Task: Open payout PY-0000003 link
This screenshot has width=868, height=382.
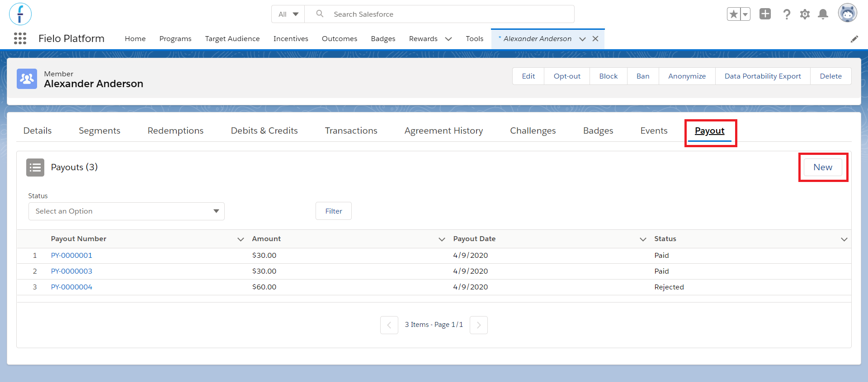Action: click(x=71, y=271)
